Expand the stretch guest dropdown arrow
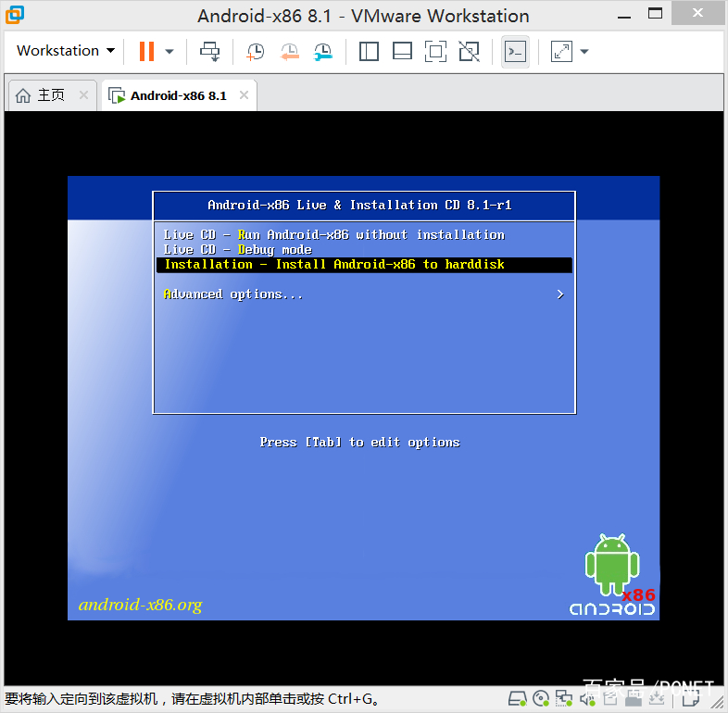728x713 pixels. (584, 52)
